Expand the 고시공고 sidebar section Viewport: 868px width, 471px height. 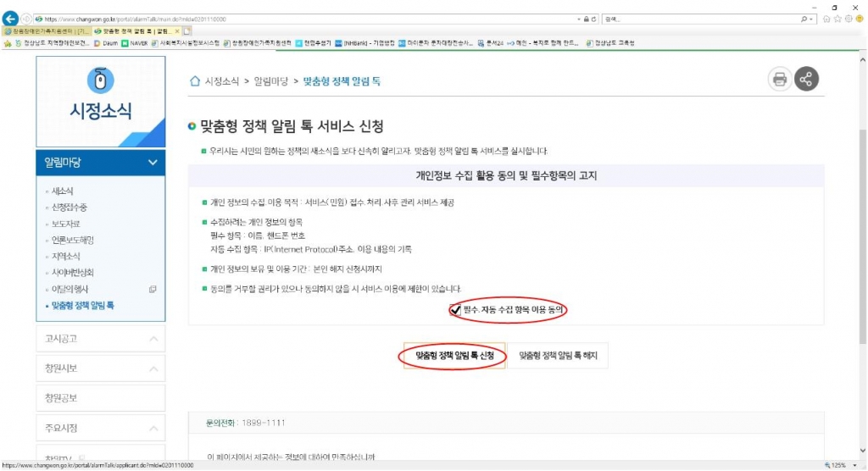[101, 339]
